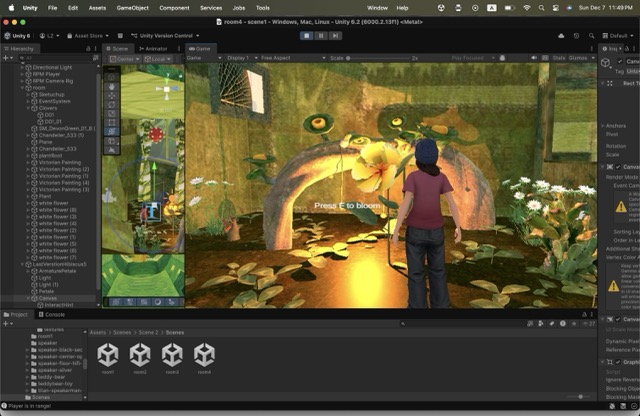
Task: Switch to the Console tab
Action: 54,315
